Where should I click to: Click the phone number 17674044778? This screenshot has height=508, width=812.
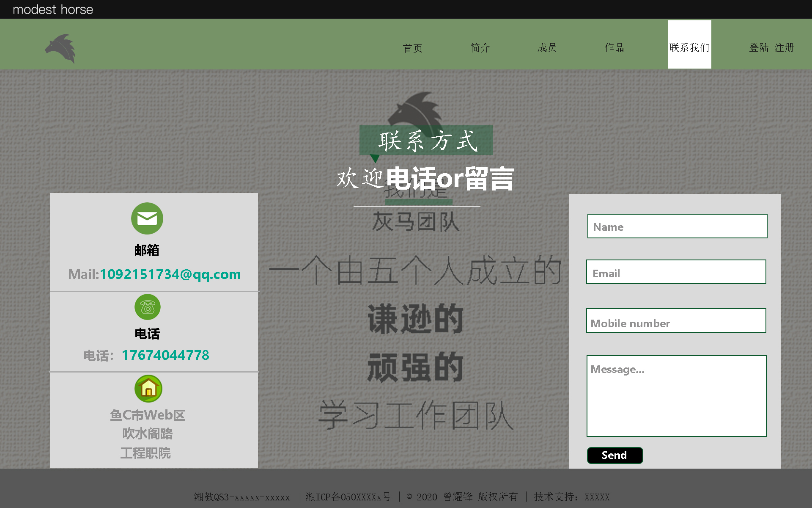165,355
